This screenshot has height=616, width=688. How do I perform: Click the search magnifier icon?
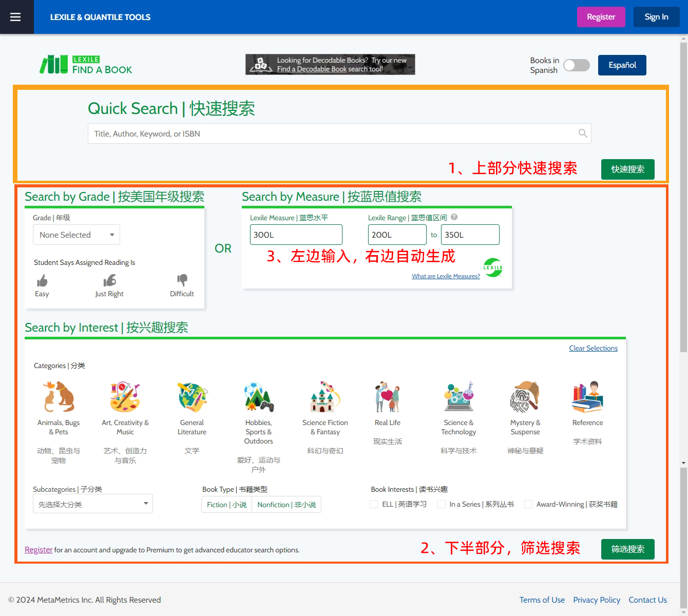click(x=582, y=133)
